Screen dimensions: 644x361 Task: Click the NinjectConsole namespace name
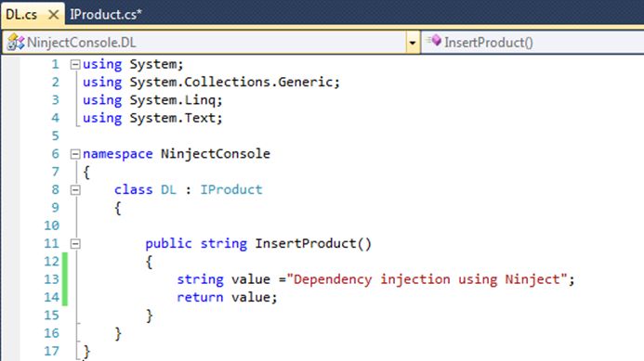(216, 154)
